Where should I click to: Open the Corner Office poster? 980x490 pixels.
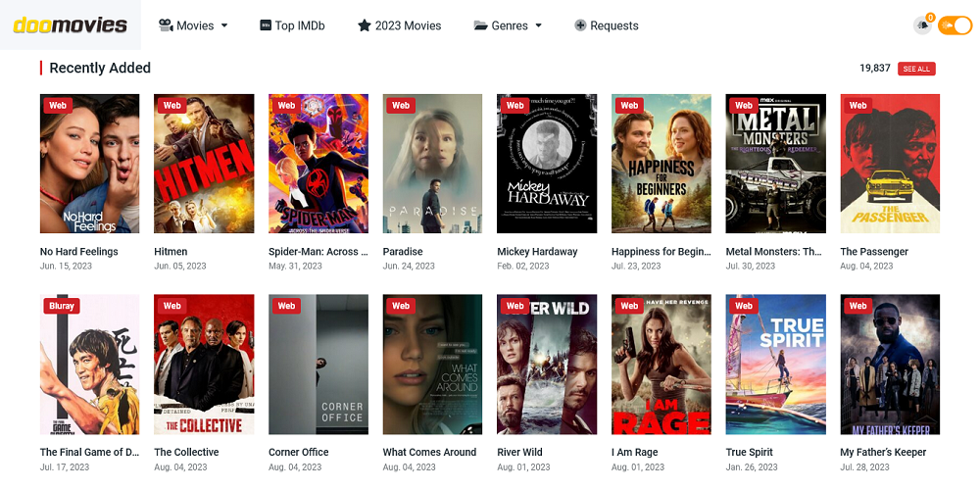318,365
